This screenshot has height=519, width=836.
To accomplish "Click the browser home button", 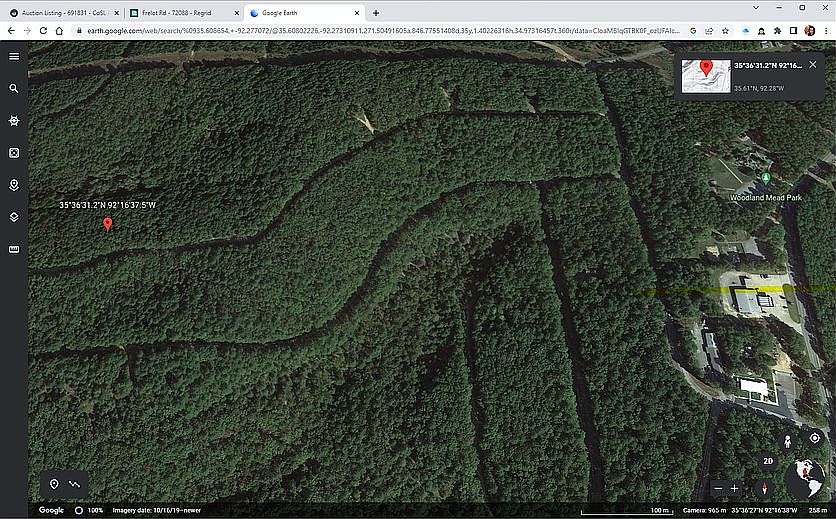I will tap(59, 31).
